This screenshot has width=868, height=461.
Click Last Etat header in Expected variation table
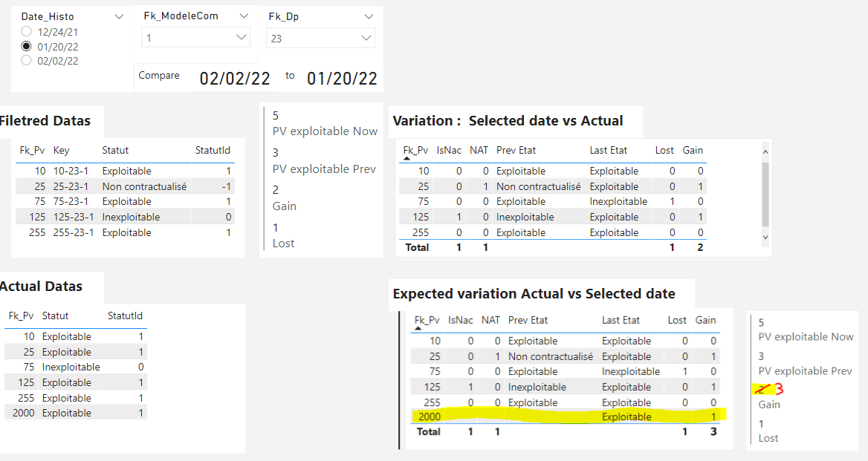pyautogui.click(x=621, y=320)
